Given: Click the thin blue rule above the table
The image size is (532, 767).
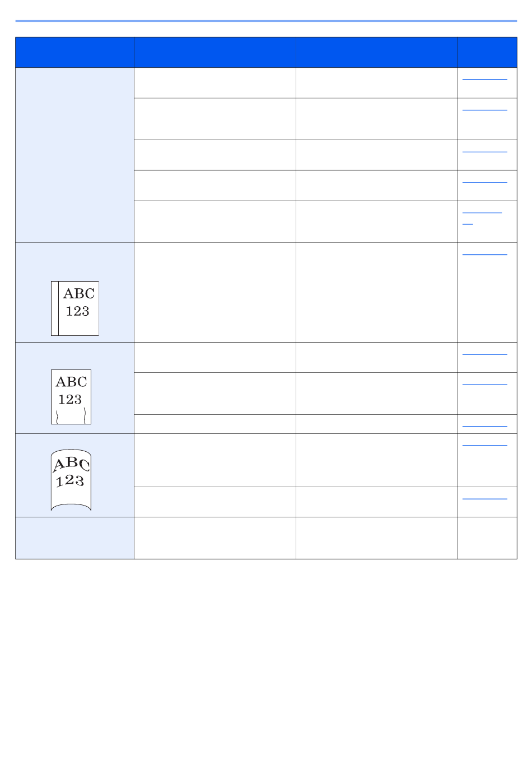Looking at the screenshot, I should coord(266,21).
